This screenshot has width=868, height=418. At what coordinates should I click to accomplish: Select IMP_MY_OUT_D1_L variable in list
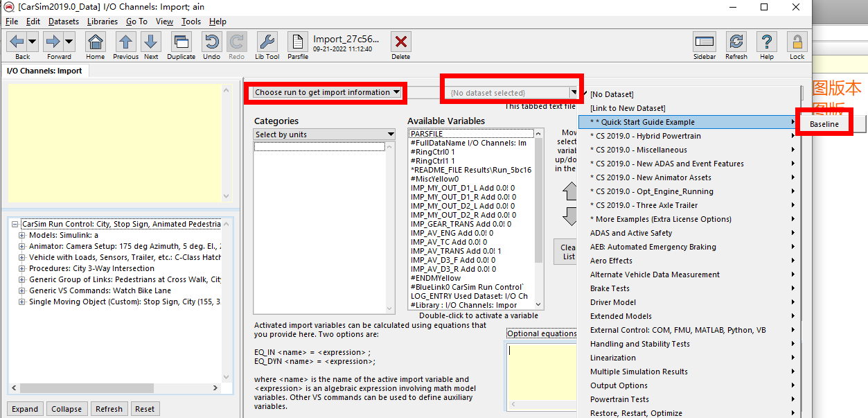point(463,188)
